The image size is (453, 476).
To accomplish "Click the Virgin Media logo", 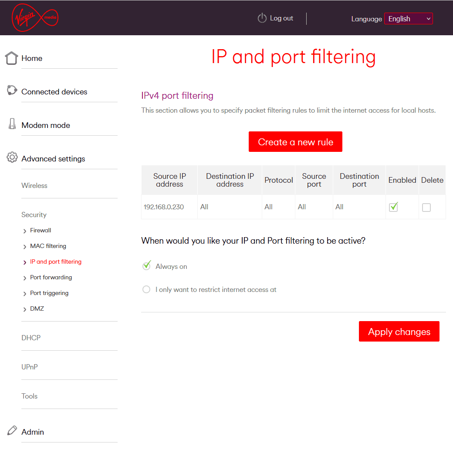I will 35,17.
